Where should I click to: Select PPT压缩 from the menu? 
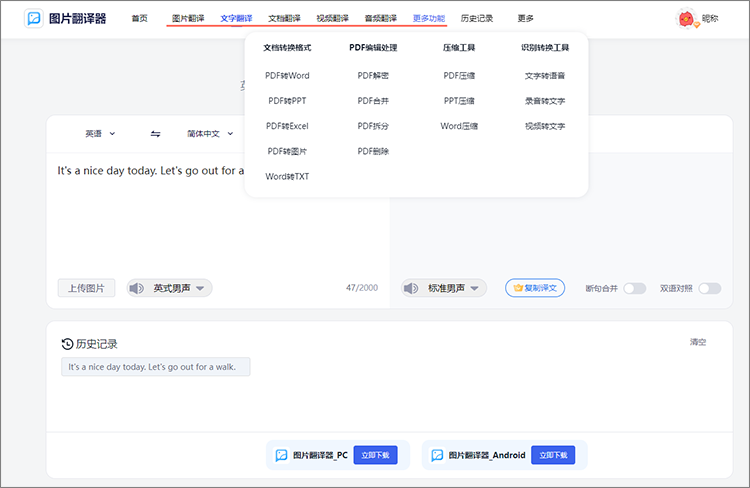[x=459, y=101]
